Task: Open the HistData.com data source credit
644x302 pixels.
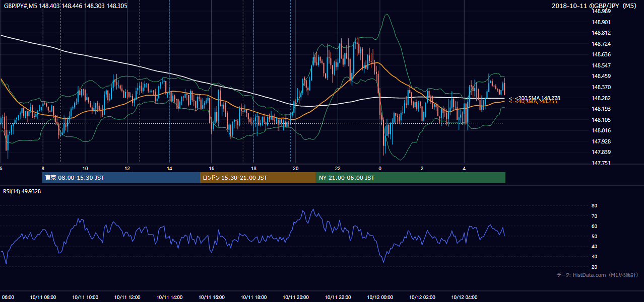Action: 598,275
